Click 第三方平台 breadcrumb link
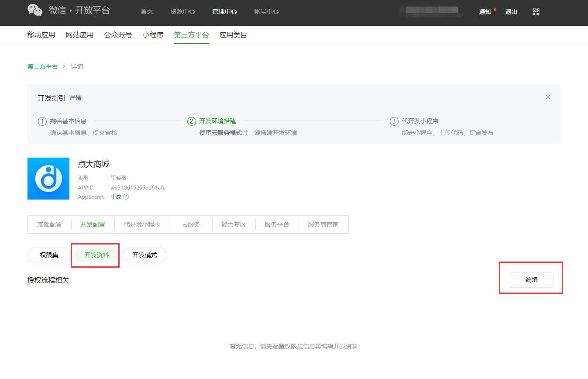 [42, 66]
